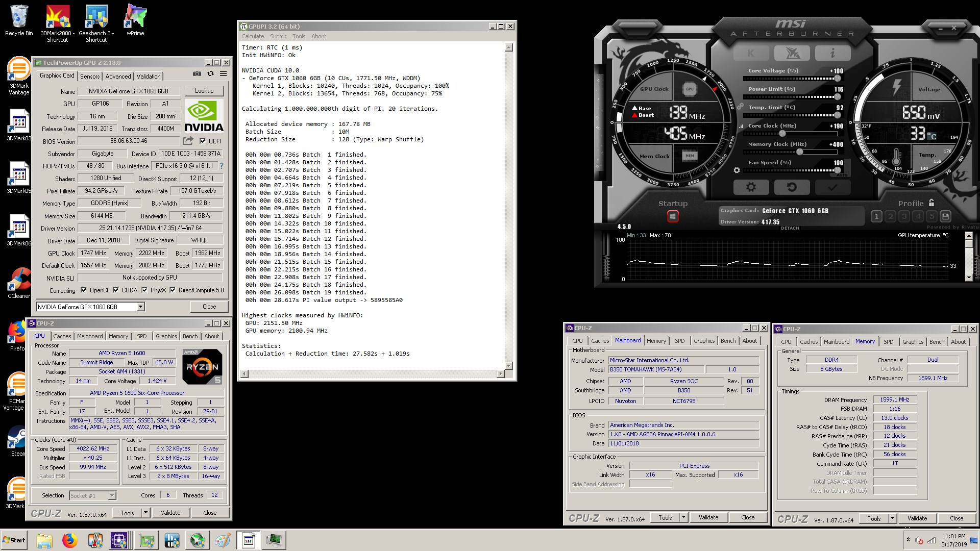This screenshot has width=980, height=551.
Task: Select Afterburner profile slot 1
Action: coord(876,216)
